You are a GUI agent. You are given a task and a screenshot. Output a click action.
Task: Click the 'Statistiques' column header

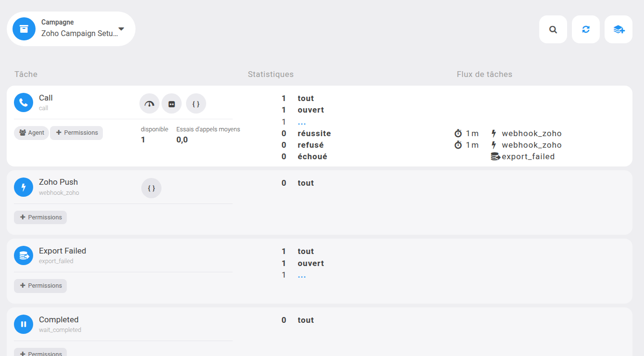click(271, 74)
